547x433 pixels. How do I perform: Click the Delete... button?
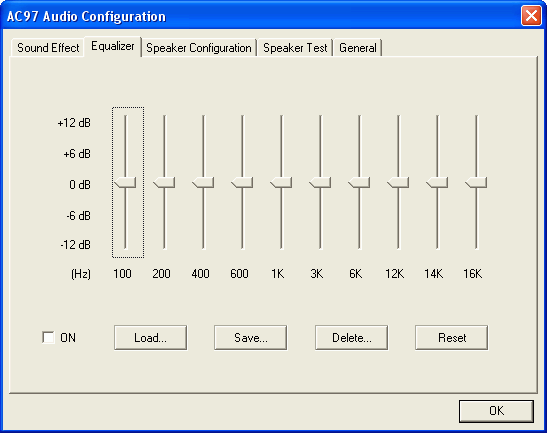click(x=351, y=337)
